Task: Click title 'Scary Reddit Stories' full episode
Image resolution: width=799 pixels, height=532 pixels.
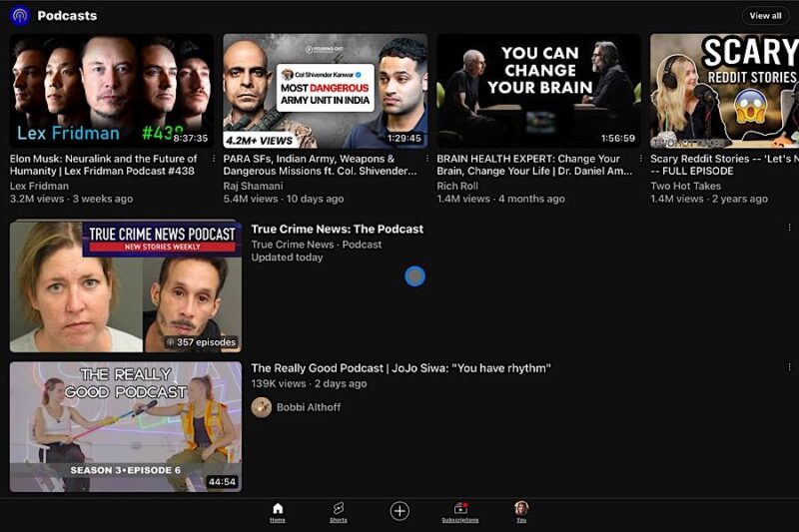Action: (x=725, y=165)
